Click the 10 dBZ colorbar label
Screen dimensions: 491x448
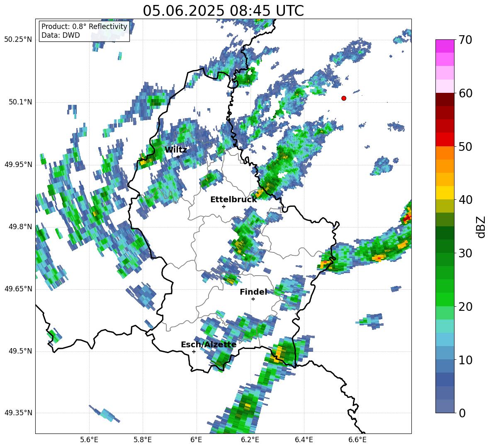465,360
